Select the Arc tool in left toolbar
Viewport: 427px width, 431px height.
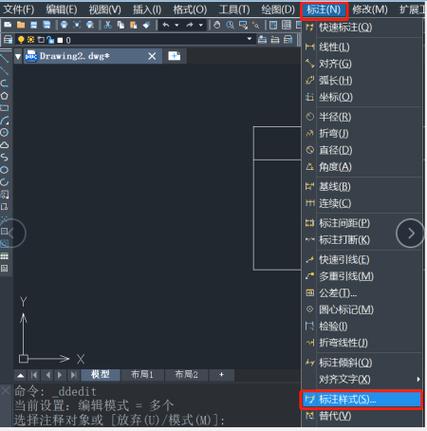point(4,120)
